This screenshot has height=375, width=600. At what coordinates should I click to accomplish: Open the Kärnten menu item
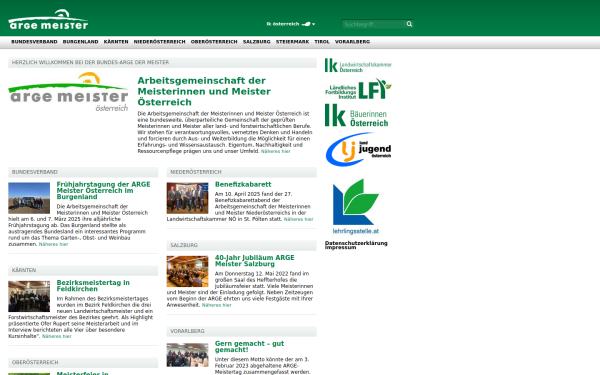pos(116,42)
